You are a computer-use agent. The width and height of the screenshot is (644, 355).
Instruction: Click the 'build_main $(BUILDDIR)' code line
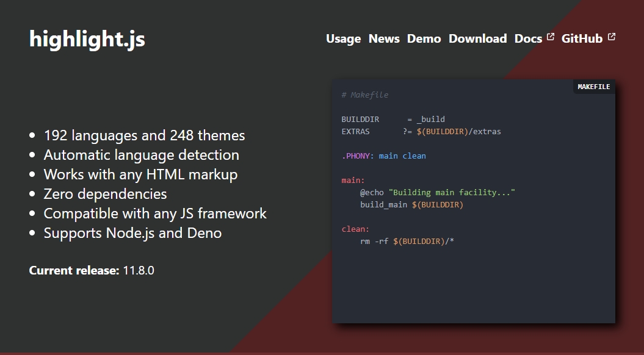[411, 204]
